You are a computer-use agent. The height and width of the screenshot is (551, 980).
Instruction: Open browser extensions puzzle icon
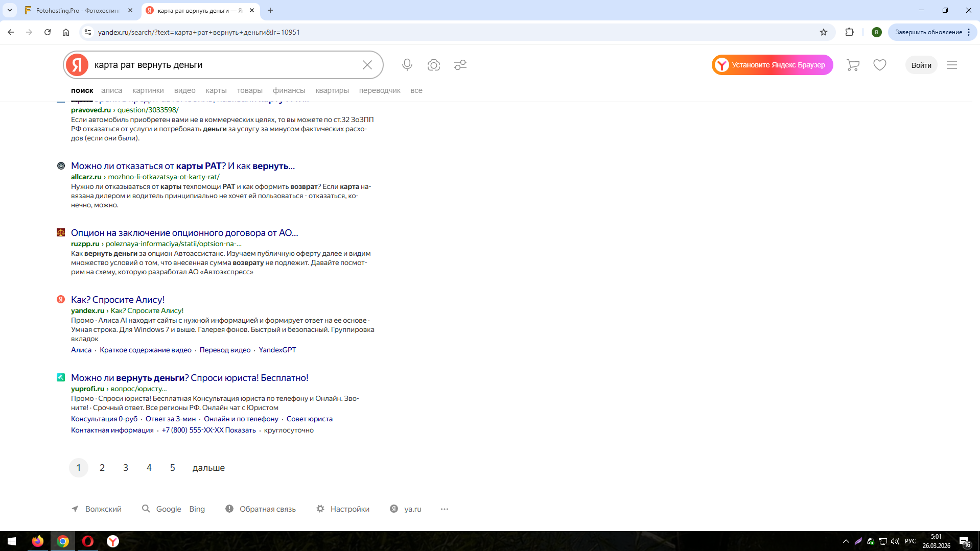pyautogui.click(x=849, y=32)
